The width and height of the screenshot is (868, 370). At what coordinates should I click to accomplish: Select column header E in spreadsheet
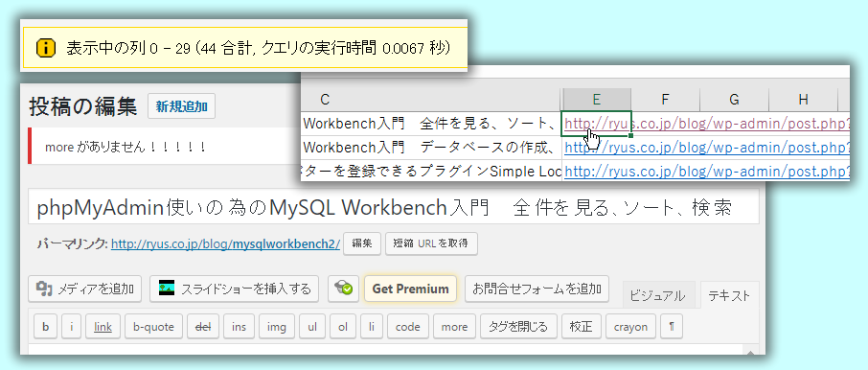point(596,99)
